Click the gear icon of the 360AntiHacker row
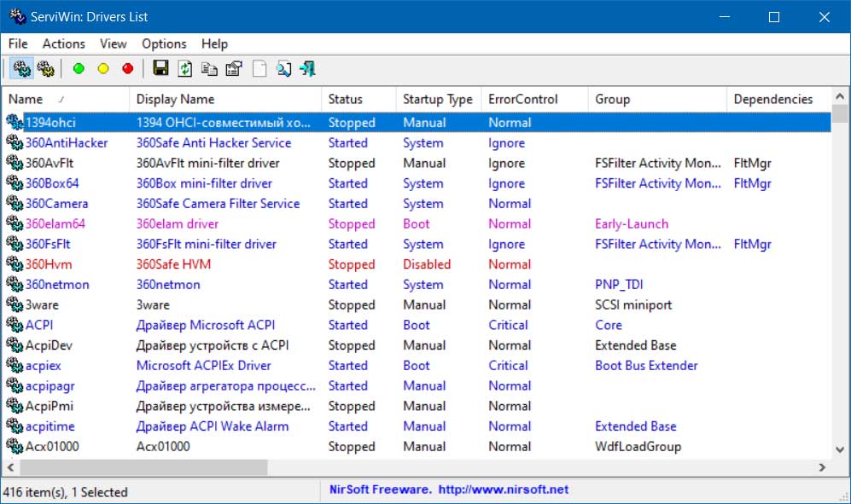This screenshot has height=504, width=851. click(15, 142)
